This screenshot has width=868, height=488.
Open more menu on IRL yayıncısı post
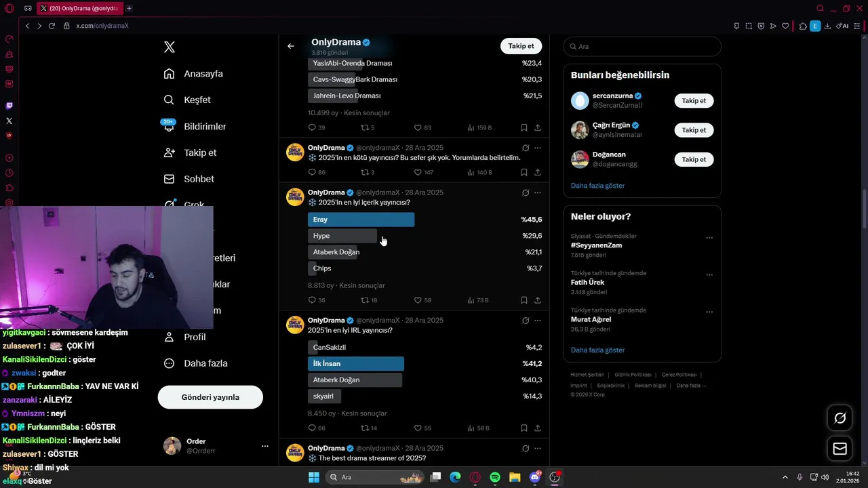coord(538,321)
